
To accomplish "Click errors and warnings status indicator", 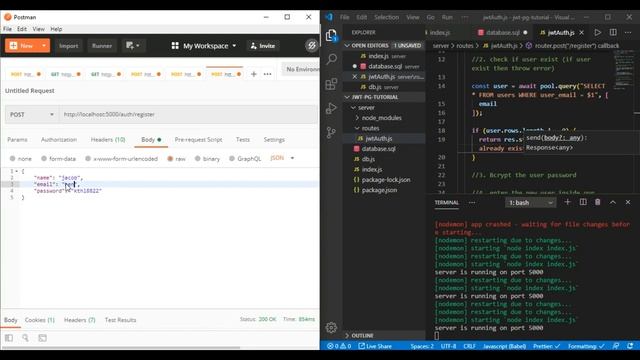I will point(339,346).
